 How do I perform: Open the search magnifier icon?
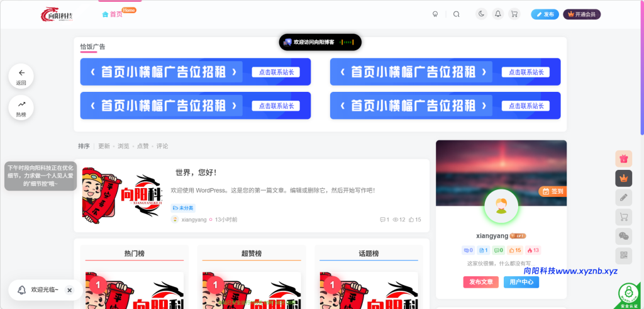point(457,14)
